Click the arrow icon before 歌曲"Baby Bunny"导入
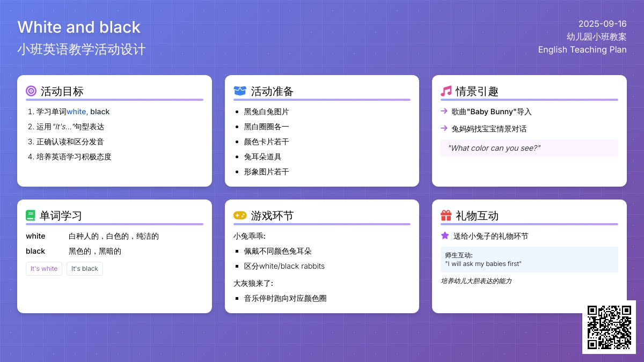 (x=444, y=111)
